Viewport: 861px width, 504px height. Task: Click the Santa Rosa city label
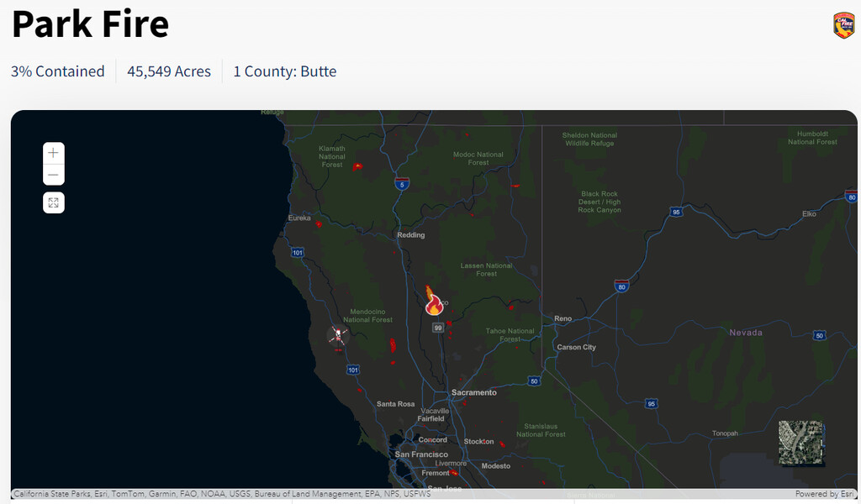tap(395, 404)
